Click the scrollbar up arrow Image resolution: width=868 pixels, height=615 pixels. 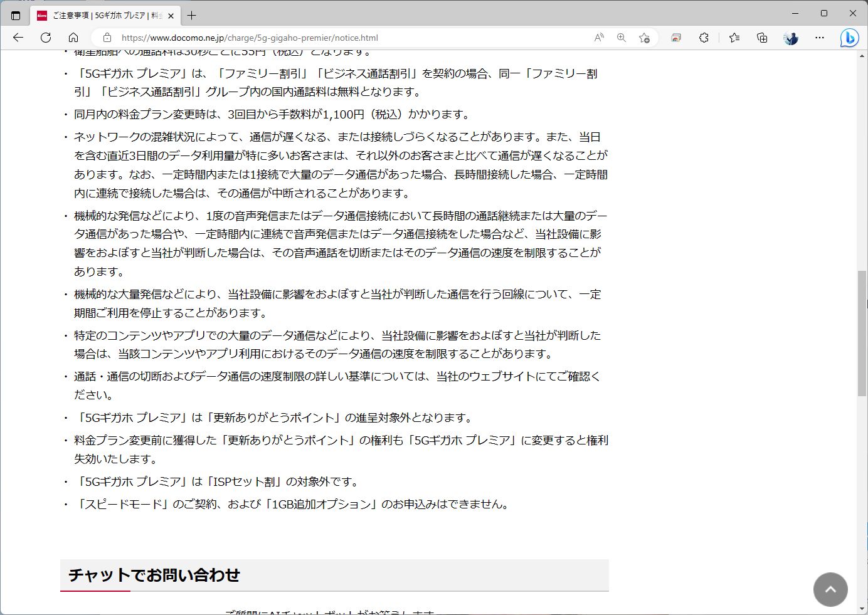(862, 56)
